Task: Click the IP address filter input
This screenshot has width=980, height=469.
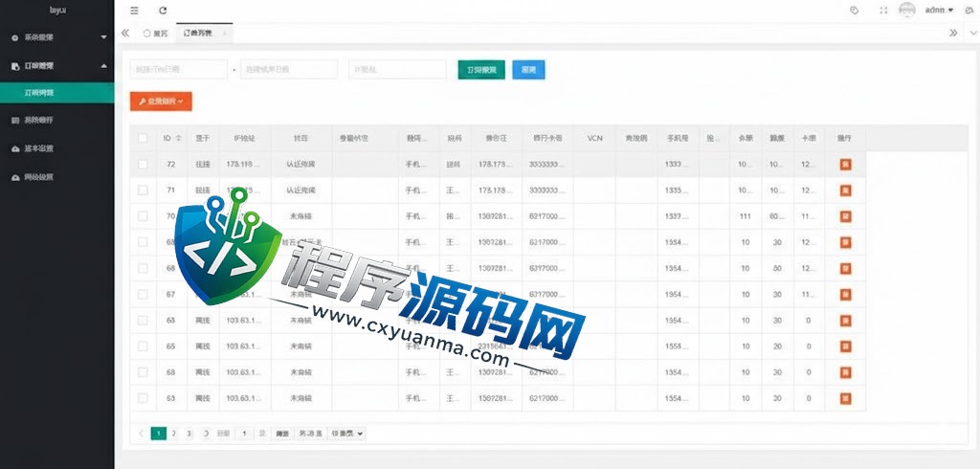Action: tap(397, 70)
